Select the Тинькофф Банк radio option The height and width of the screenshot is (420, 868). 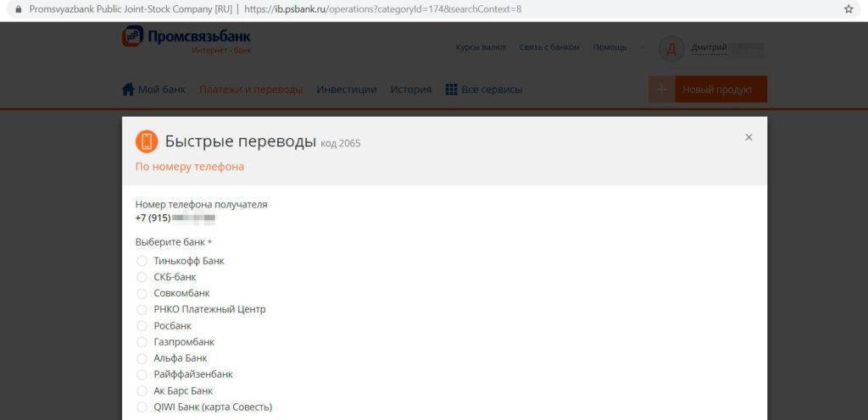tap(142, 261)
